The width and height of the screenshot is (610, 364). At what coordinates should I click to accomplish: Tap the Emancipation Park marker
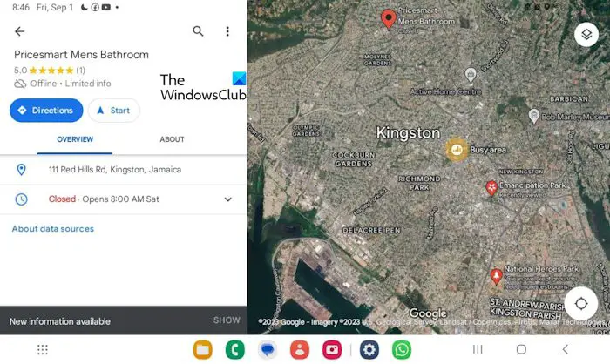[x=491, y=188]
